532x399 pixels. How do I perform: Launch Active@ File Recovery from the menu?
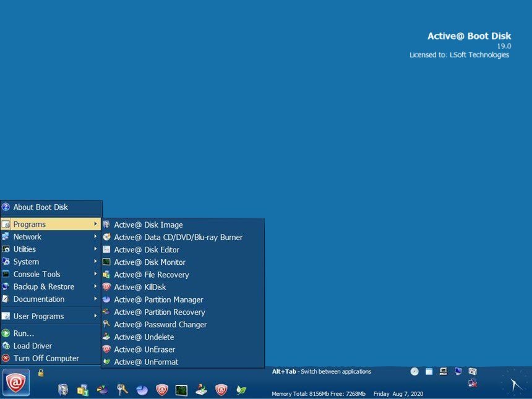(x=152, y=275)
